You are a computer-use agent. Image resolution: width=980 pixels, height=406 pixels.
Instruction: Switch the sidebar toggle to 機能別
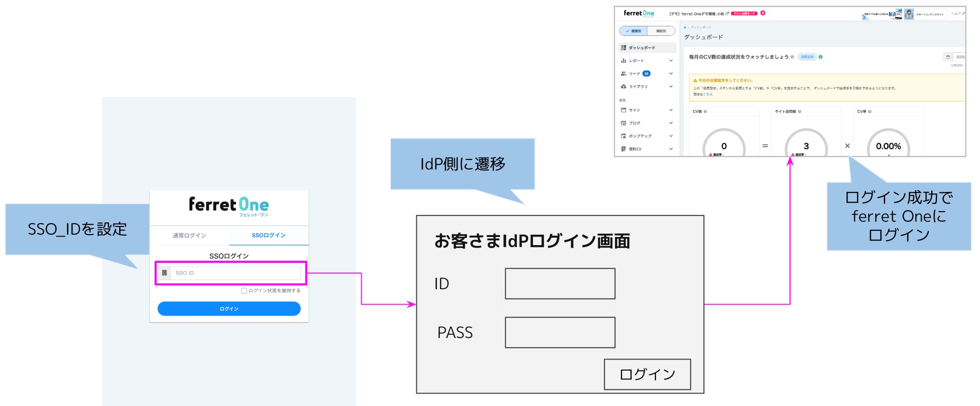pos(661,31)
